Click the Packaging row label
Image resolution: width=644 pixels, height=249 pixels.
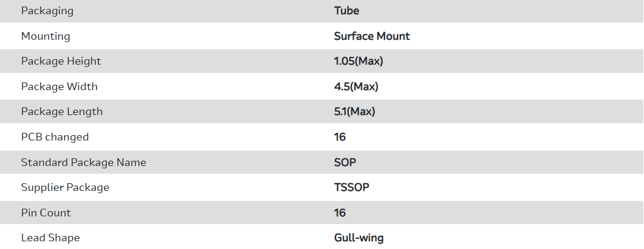click(x=47, y=11)
